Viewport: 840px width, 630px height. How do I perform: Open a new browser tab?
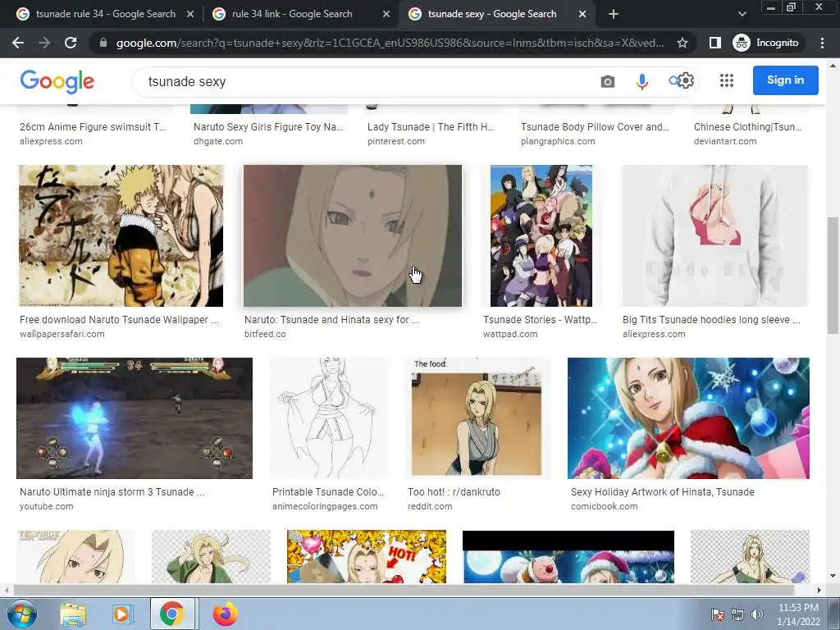click(x=614, y=14)
